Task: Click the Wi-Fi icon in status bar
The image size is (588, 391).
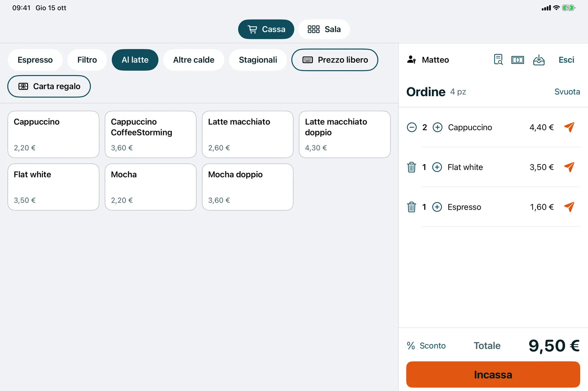Action: click(556, 8)
